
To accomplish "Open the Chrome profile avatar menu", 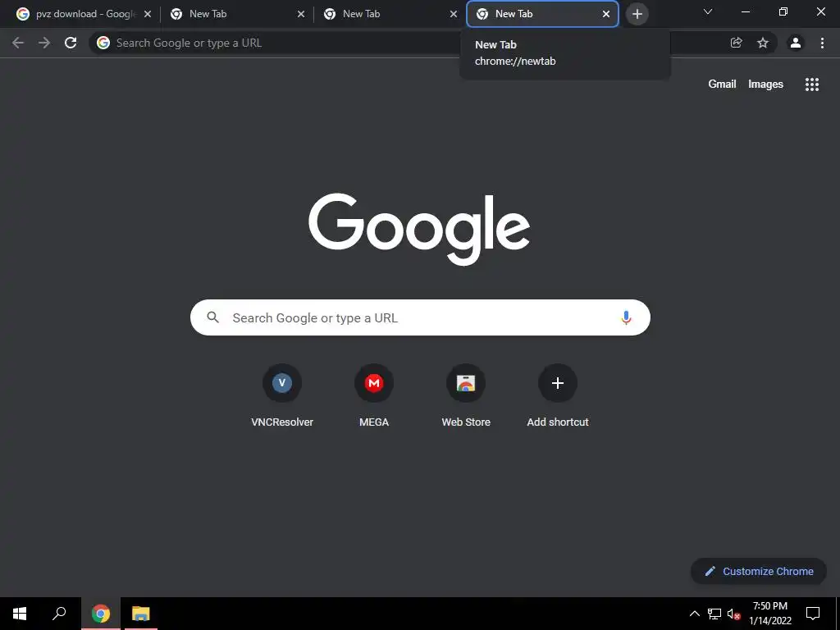I will pyautogui.click(x=796, y=43).
